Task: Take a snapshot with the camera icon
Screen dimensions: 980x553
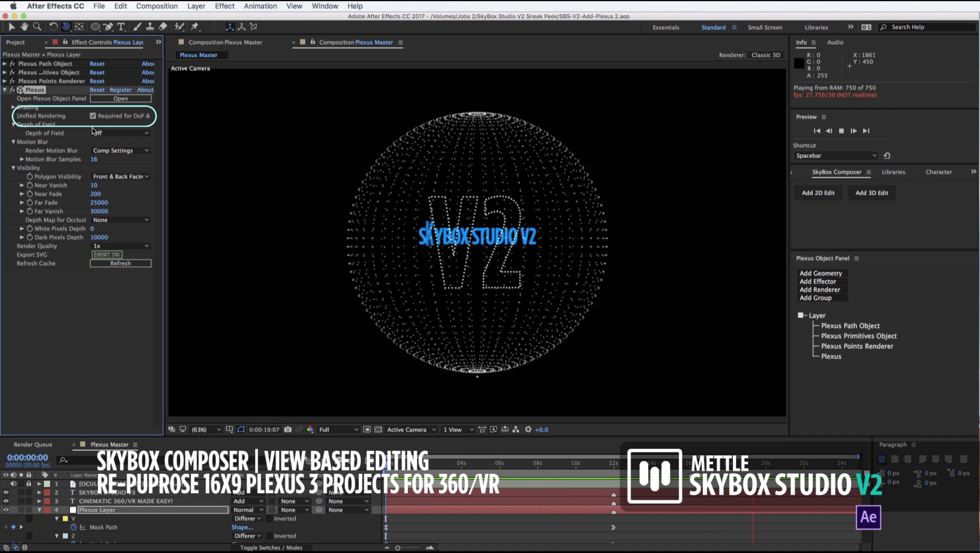Action: [x=288, y=429]
